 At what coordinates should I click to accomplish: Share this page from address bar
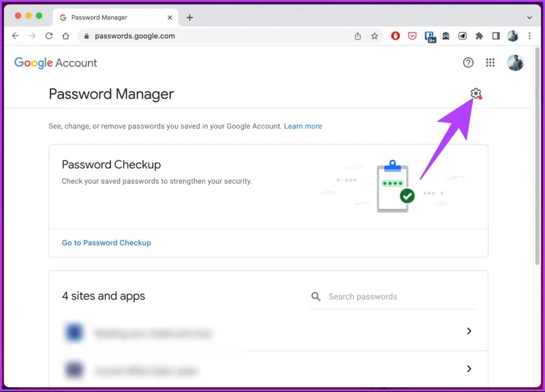click(x=358, y=36)
